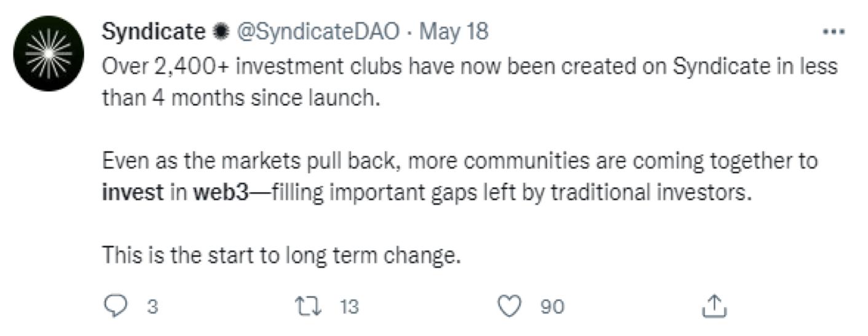The image size is (868, 336).
Task: Like the tweet with the heart icon
Action: click(509, 305)
